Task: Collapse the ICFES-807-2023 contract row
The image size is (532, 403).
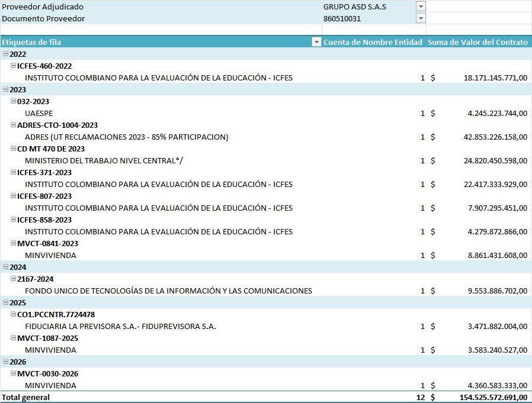Action: pos(13,195)
